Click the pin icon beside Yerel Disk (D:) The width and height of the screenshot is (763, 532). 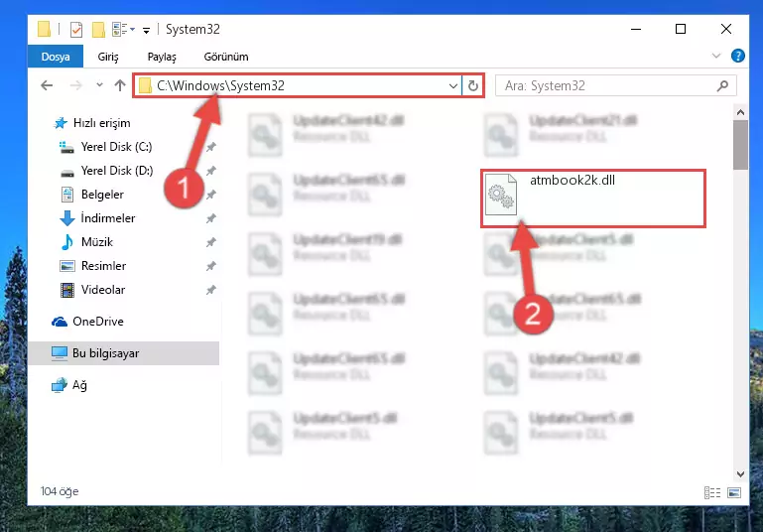click(x=210, y=171)
